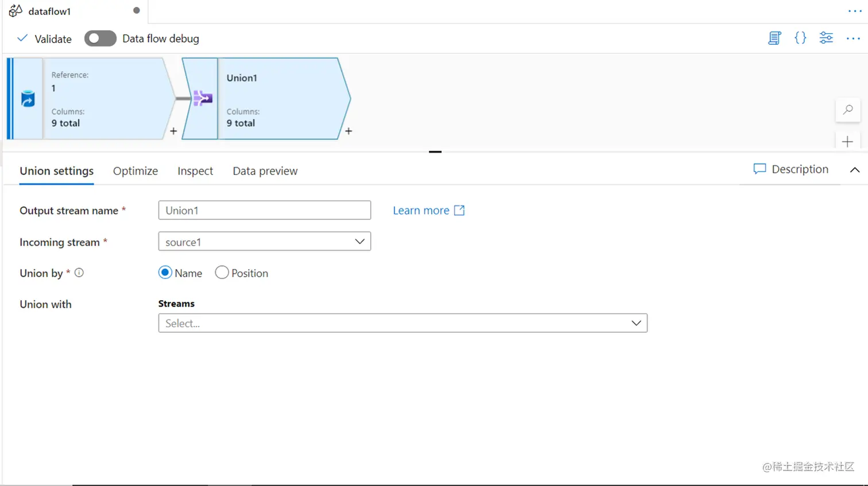Open the tab bar ellipsis menu
Image resolution: width=868 pixels, height=486 pixels.
point(855,11)
